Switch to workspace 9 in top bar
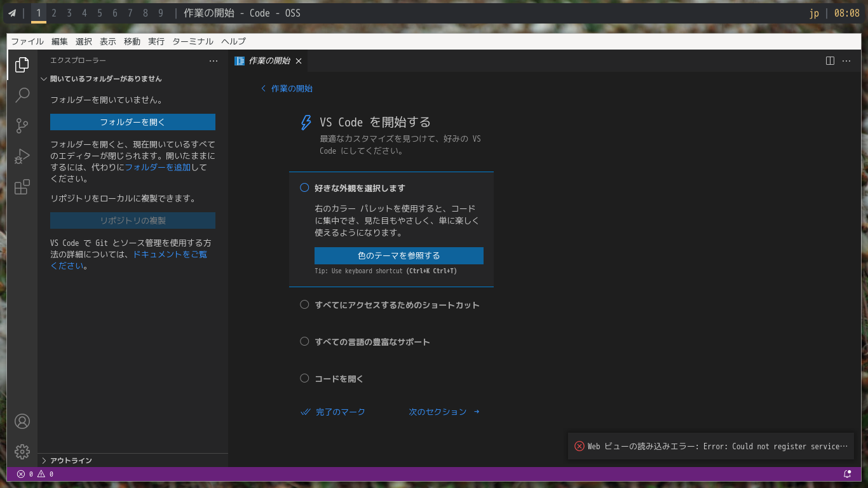 (161, 13)
